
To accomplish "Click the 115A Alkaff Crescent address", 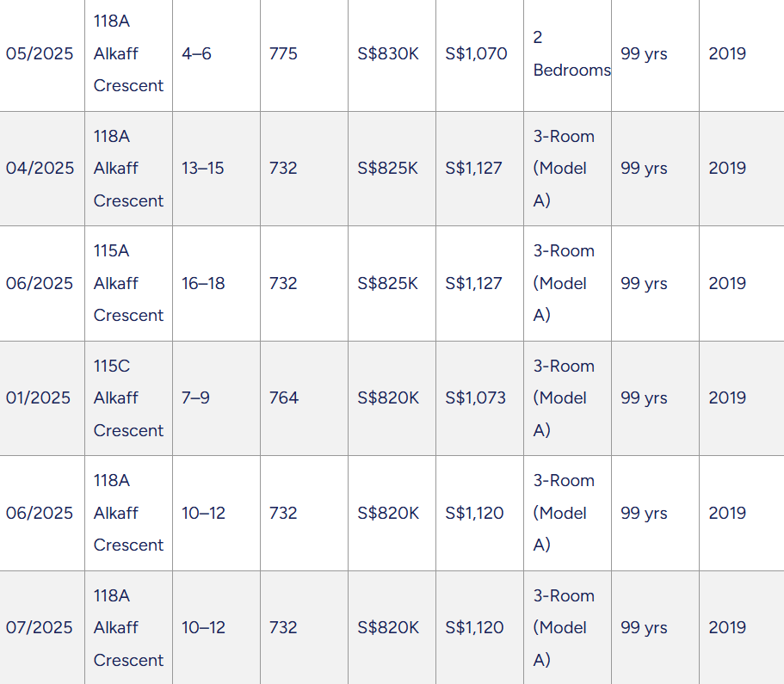I will 128,283.
